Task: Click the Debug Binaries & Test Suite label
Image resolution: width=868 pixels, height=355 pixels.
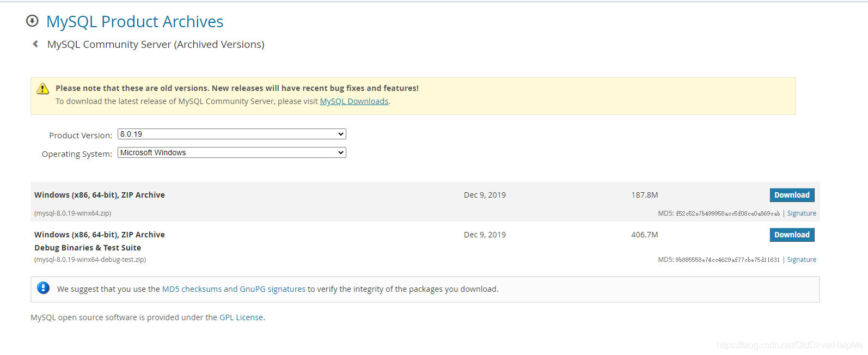Action: (88, 248)
